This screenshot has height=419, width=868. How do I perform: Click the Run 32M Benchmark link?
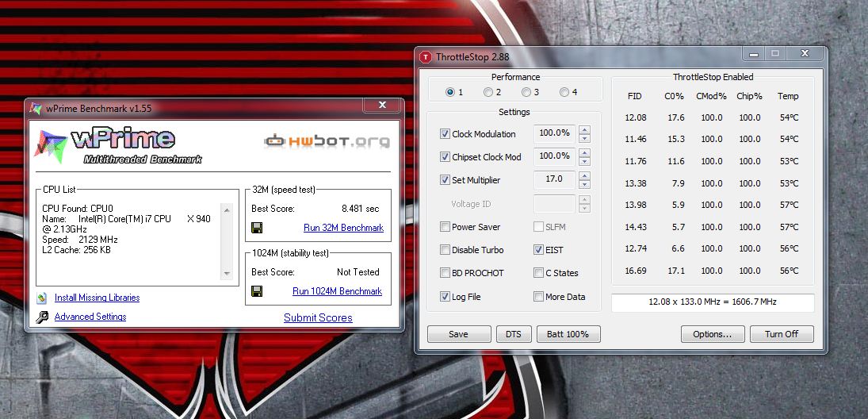(x=343, y=227)
